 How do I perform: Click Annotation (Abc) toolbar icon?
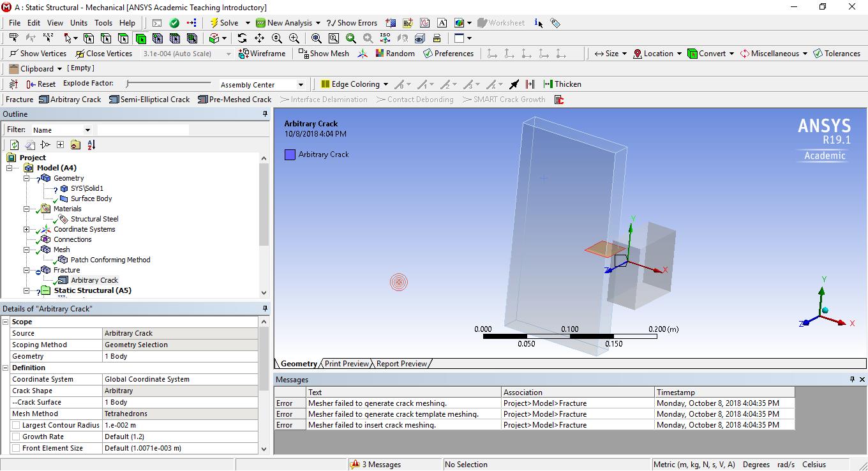coord(408,22)
